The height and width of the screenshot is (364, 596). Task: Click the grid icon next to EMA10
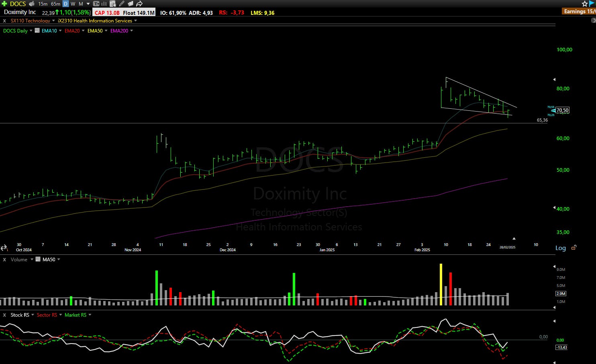coord(37,31)
